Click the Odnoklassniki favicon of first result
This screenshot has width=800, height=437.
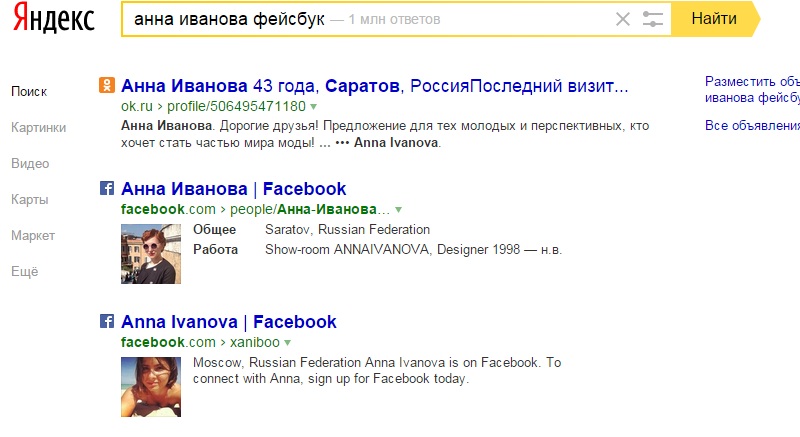[x=107, y=85]
